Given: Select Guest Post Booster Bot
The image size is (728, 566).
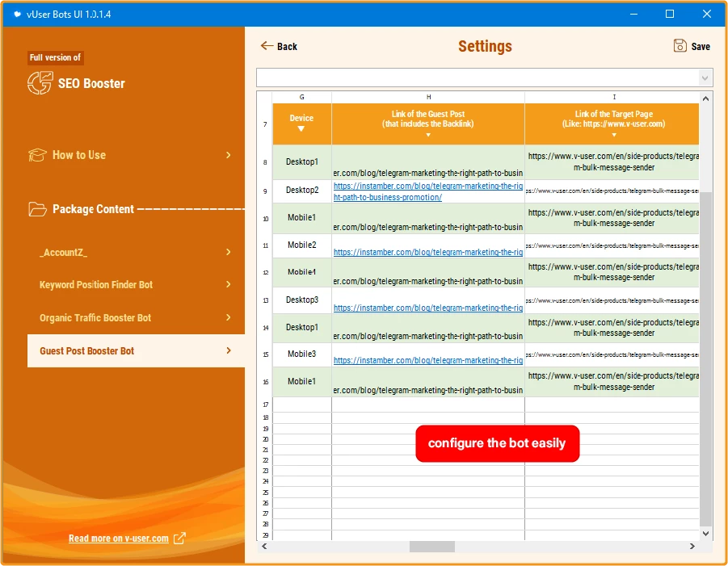Looking at the screenshot, I should 136,350.
